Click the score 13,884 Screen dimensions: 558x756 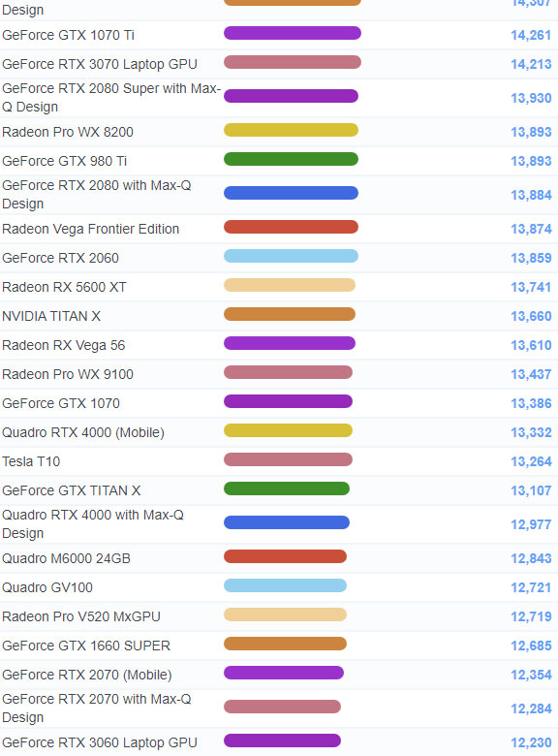pyautogui.click(x=531, y=195)
